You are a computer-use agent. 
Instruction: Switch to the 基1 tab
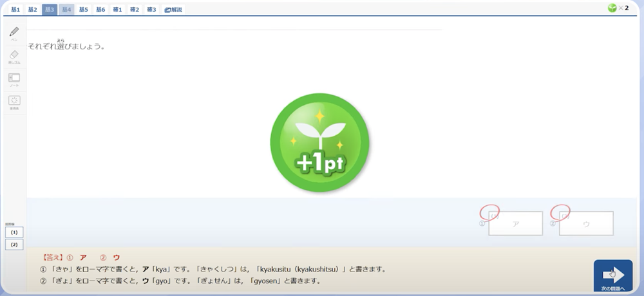15,10
